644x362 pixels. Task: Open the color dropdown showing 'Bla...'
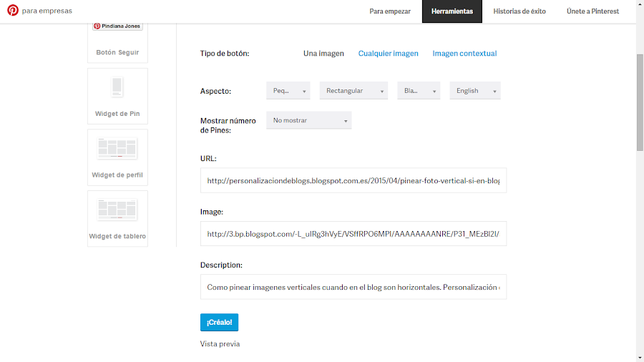[x=419, y=91]
